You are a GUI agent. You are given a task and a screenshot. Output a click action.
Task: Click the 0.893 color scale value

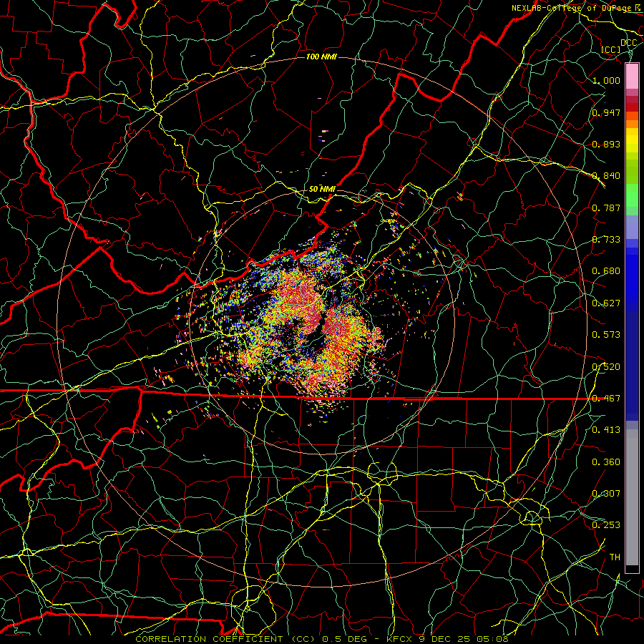click(606, 144)
